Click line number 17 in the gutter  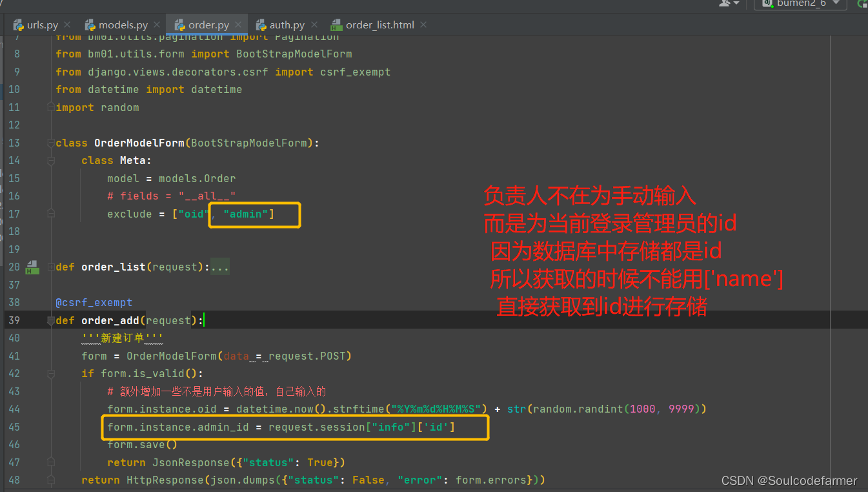pyautogui.click(x=14, y=214)
